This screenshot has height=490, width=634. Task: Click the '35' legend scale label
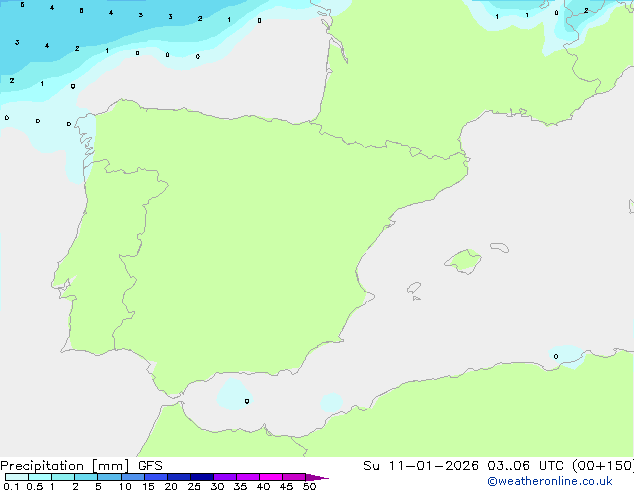pos(240,486)
